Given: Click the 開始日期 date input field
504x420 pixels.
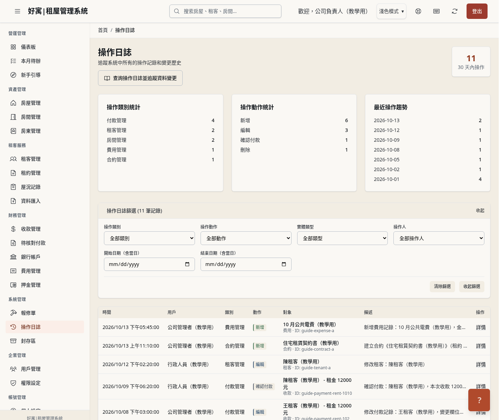Looking at the screenshot, I should (x=149, y=264).
